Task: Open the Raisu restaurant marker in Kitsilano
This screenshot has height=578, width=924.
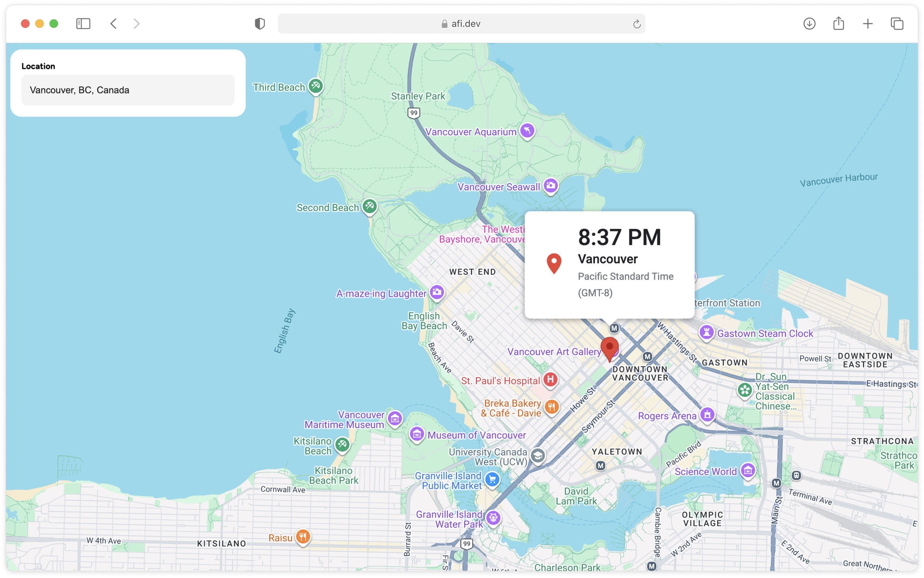Action: tap(303, 537)
